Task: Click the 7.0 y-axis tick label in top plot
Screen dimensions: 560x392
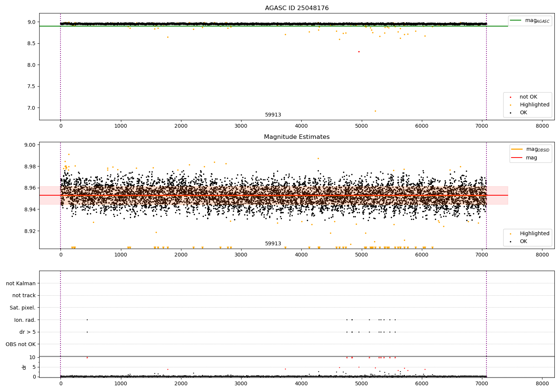Action: [31, 108]
